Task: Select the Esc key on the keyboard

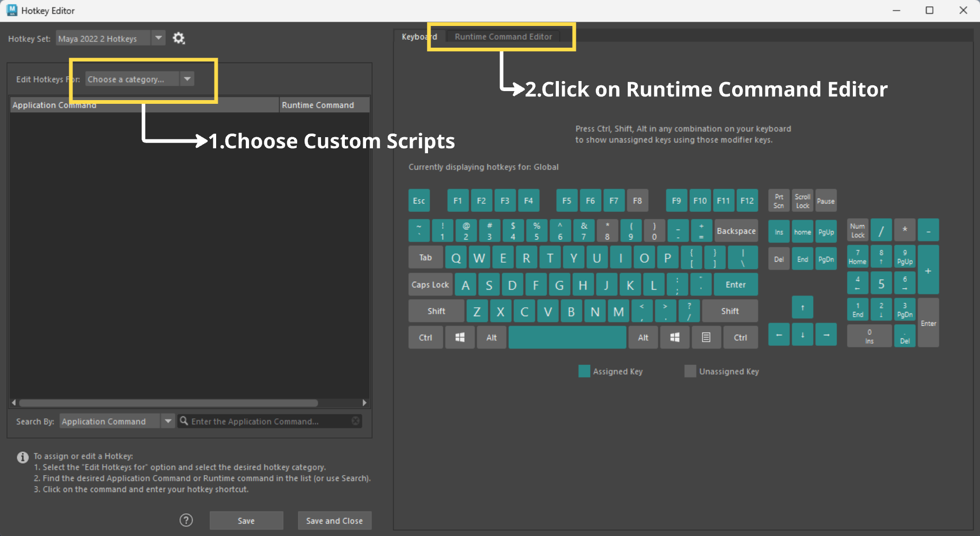Action: point(419,201)
